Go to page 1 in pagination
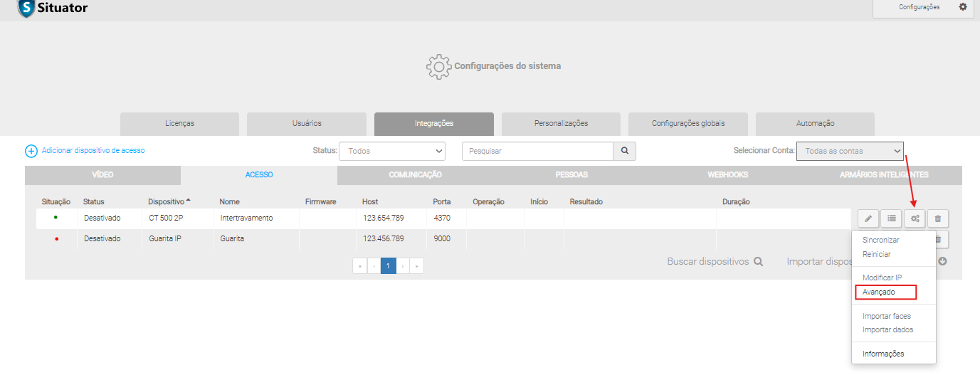 388,266
